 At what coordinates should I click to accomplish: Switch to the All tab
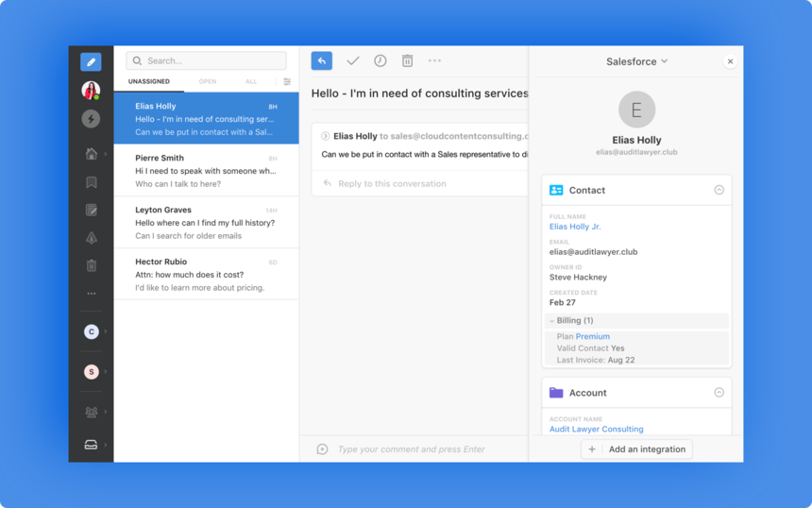coord(251,82)
